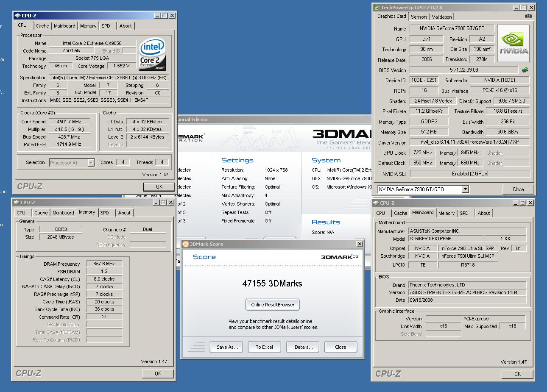Click the Command Rate value 2T
The image size is (547, 392).
(x=104, y=317)
